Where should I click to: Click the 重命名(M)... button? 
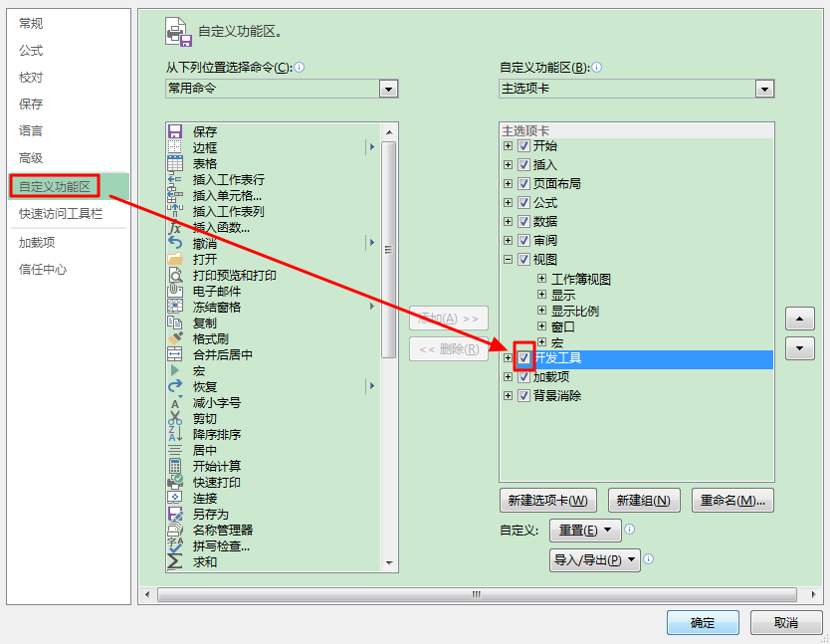point(732,501)
